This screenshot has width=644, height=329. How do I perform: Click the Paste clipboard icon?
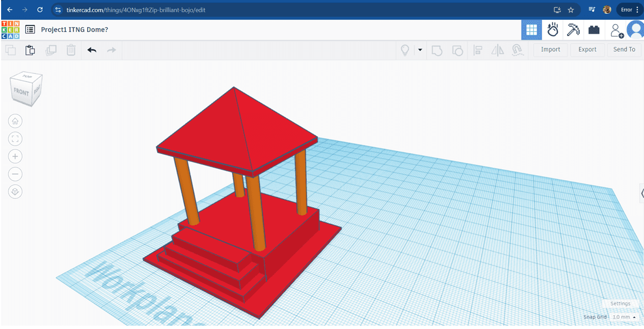[x=30, y=50]
